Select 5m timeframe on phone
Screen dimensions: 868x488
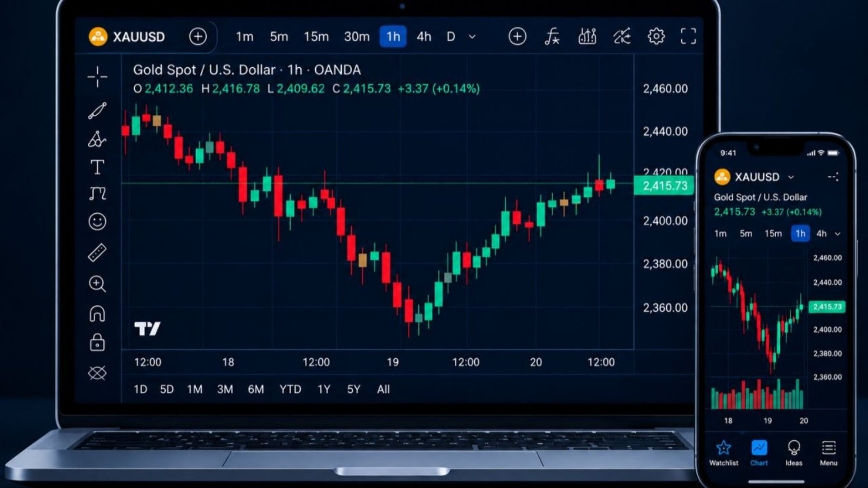tap(746, 234)
